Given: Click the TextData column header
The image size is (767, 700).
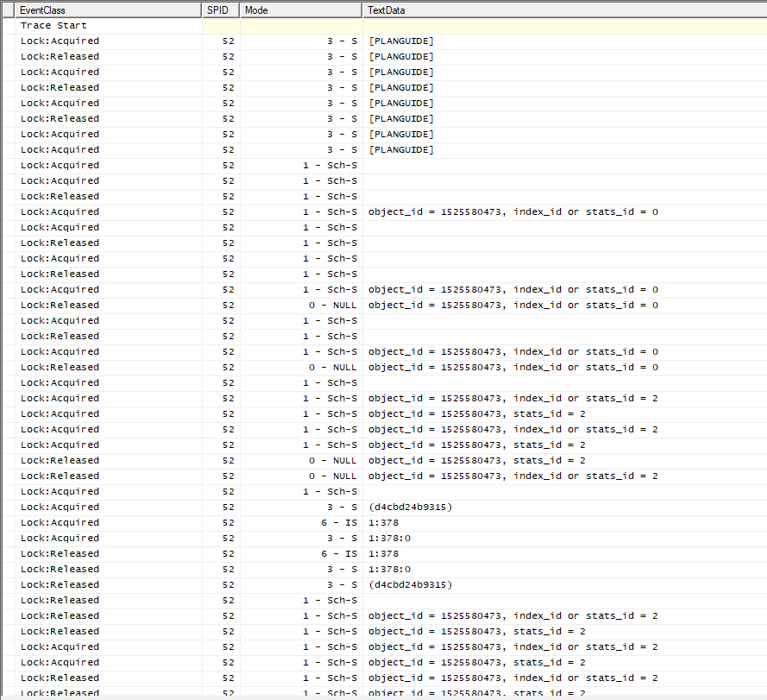Looking at the screenshot, I should [564, 10].
